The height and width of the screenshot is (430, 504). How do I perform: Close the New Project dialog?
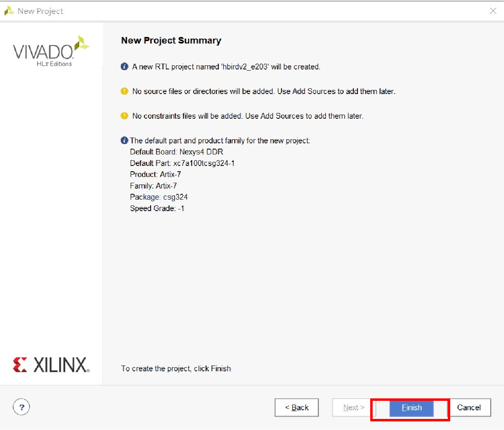tap(493, 11)
